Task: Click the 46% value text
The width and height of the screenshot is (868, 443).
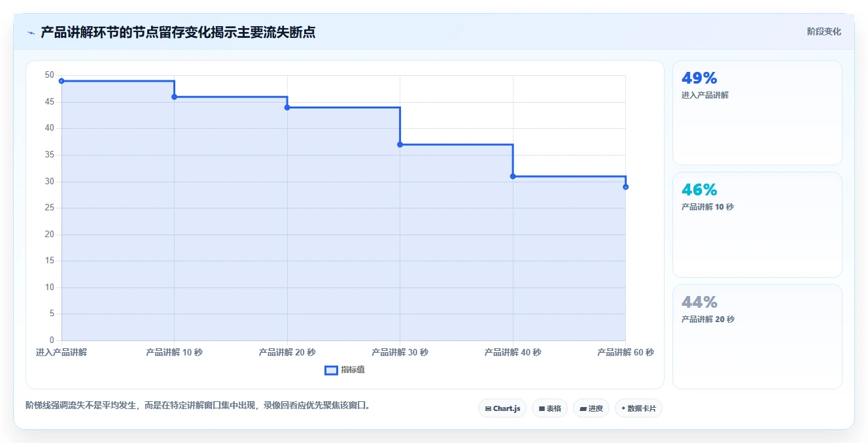Action: tap(699, 190)
